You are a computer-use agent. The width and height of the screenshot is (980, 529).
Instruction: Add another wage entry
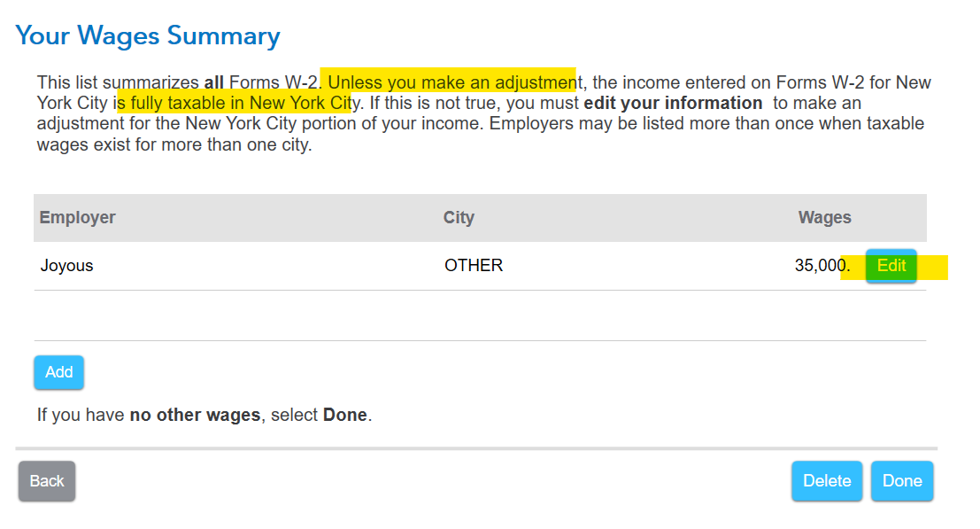[x=58, y=372]
